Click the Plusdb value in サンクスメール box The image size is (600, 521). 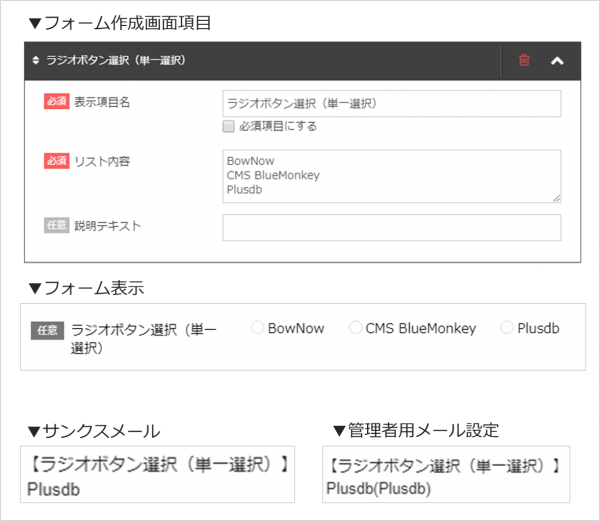tap(54, 489)
